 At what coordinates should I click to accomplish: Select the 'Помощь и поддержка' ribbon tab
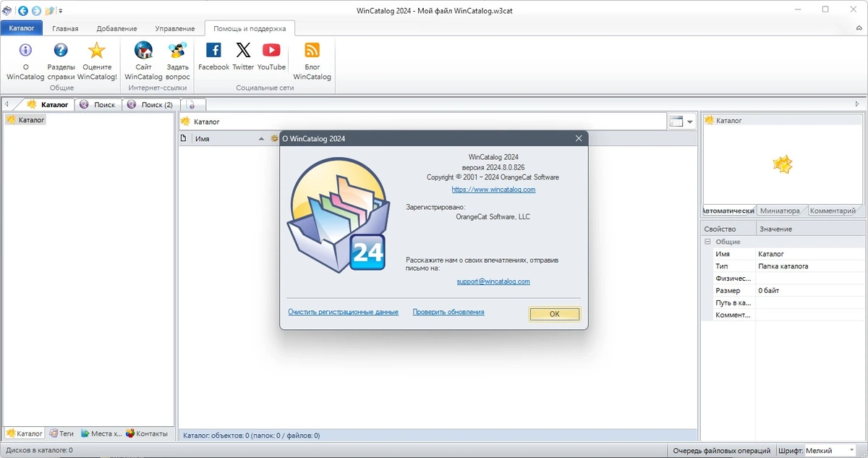point(250,28)
